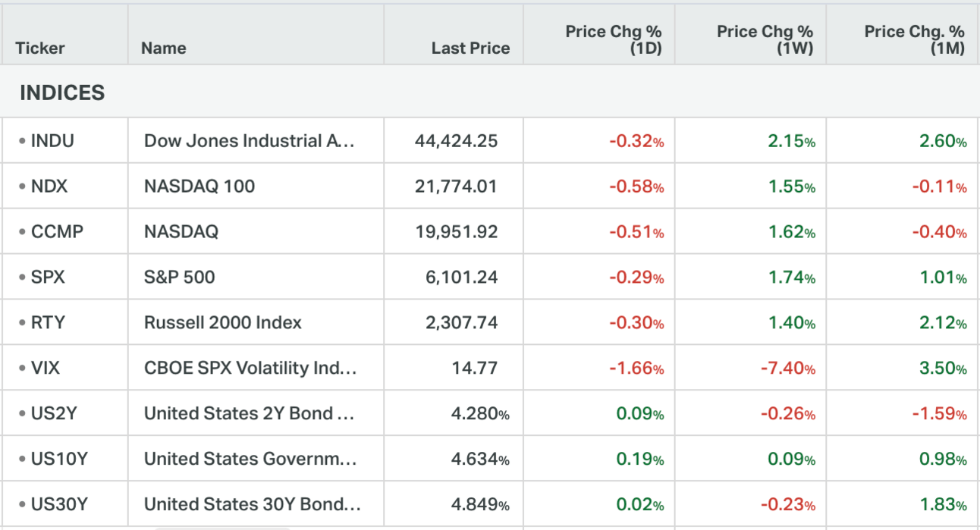This screenshot has height=530, width=980.
Task: Sort by Price Chg % (1D) header
Action: point(614,39)
